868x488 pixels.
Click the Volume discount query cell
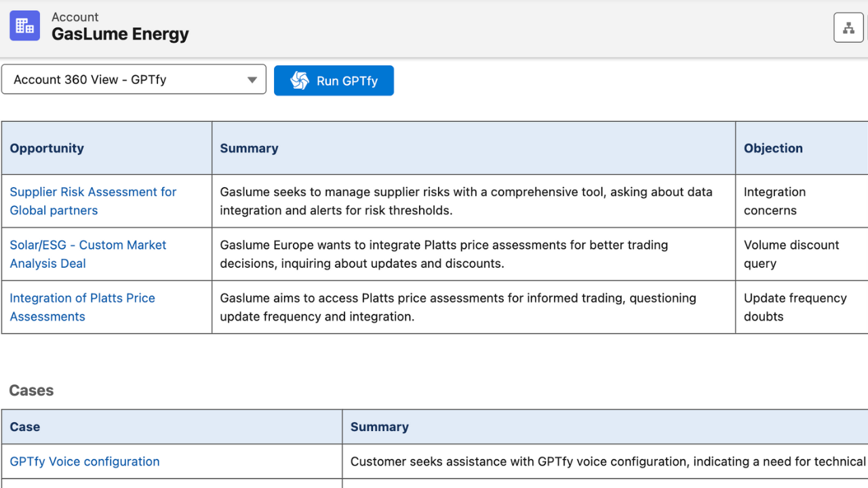(x=791, y=254)
